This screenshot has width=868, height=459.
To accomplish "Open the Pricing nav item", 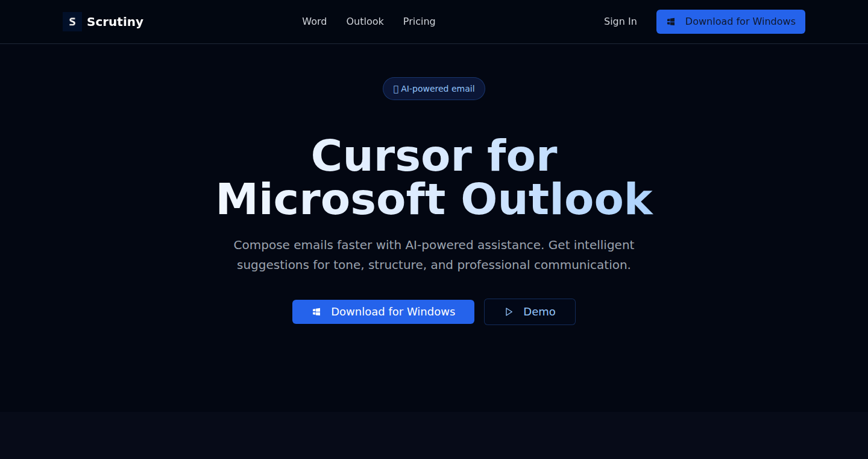I will click(x=419, y=22).
